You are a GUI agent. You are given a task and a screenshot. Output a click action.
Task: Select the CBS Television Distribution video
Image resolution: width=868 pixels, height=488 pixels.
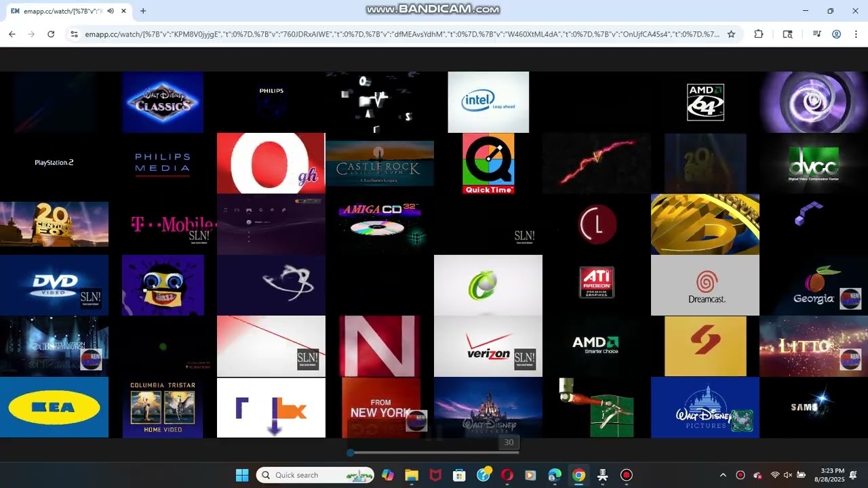point(54,346)
